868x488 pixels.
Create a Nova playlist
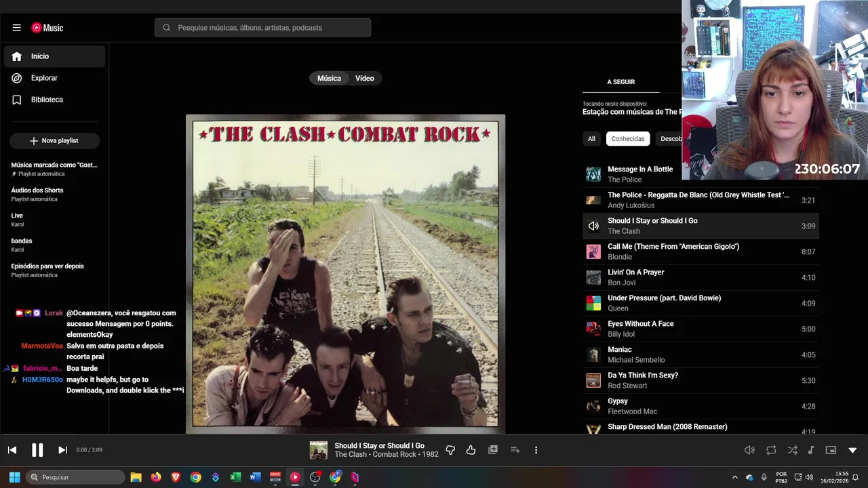pos(54,140)
